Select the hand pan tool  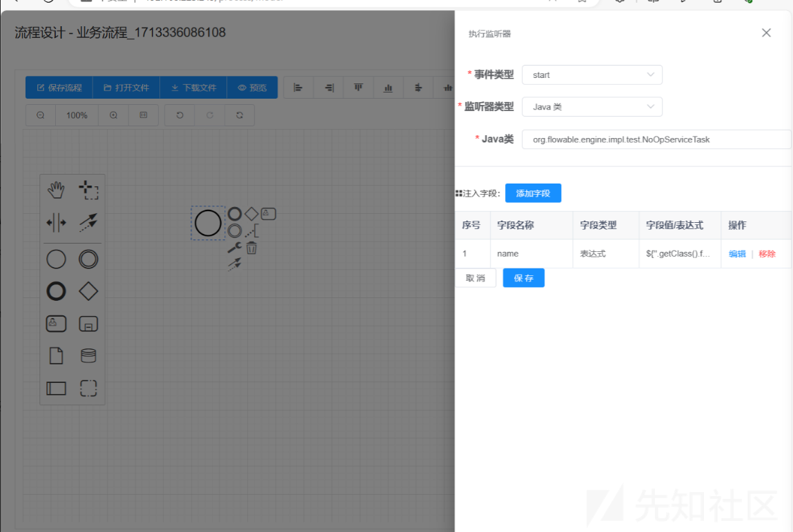tap(56, 190)
